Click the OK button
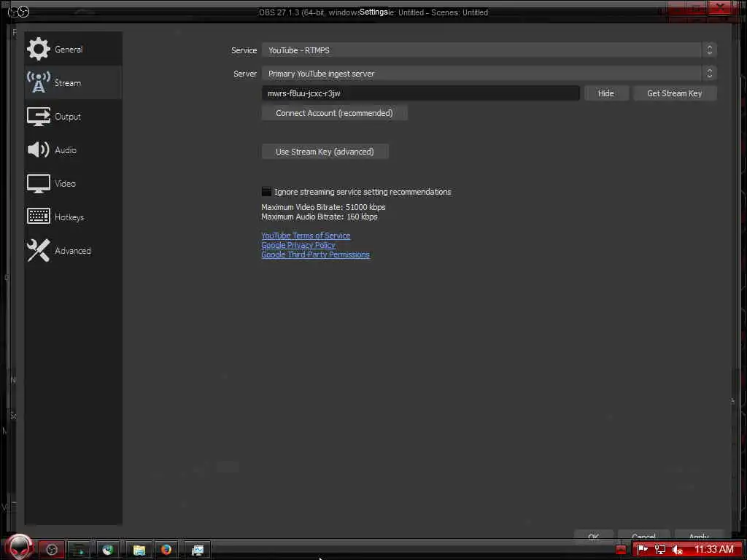This screenshot has width=747, height=560. click(594, 536)
